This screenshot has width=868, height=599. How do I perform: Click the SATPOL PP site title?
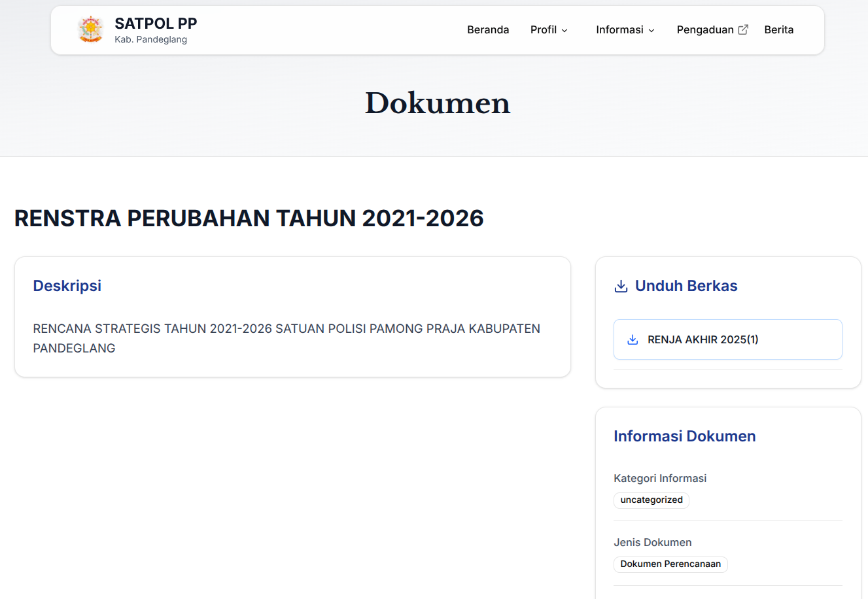click(156, 24)
